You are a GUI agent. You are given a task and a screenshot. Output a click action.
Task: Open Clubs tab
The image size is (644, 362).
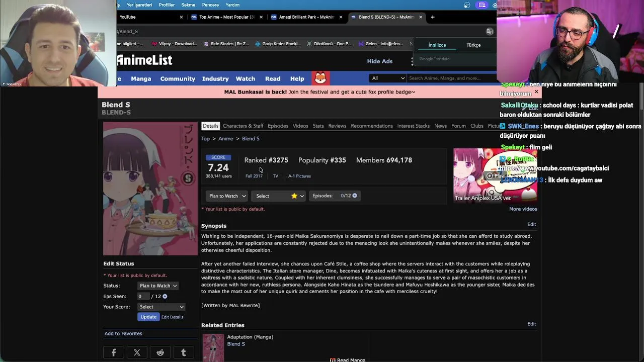pyautogui.click(x=477, y=126)
